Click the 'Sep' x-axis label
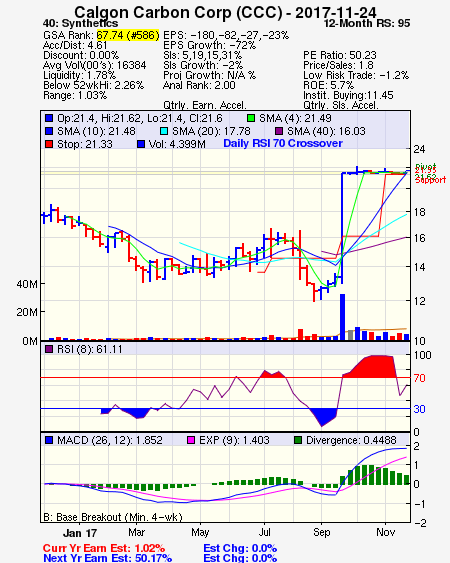 [x=321, y=532]
